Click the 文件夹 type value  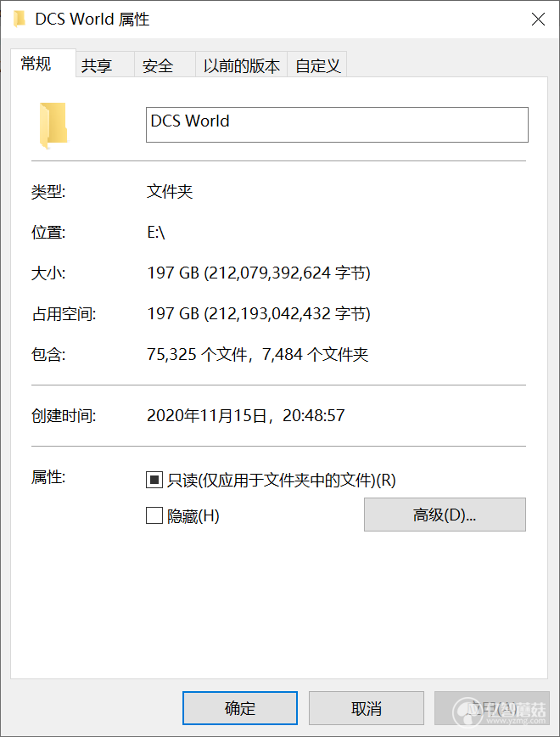click(170, 191)
